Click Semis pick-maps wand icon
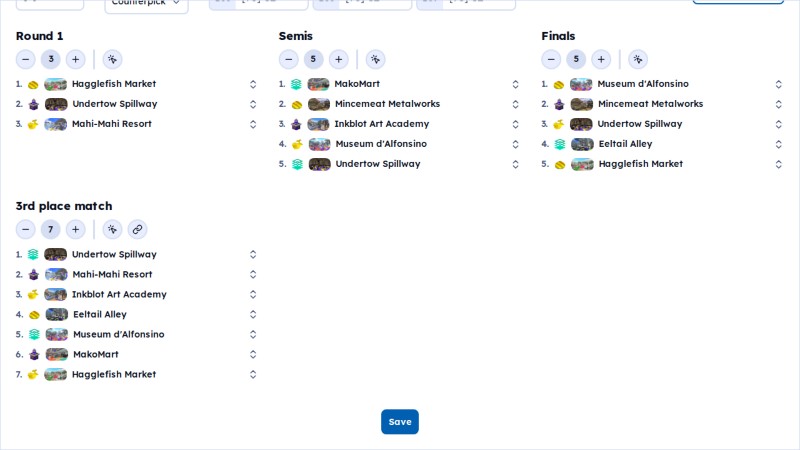The width and height of the screenshot is (800, 450). coord(375,59)
